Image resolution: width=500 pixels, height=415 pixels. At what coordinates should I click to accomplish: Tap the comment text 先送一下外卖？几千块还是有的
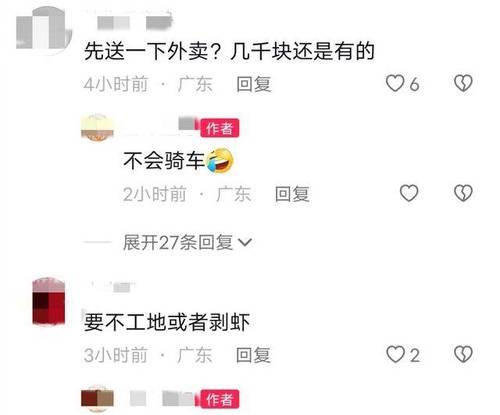pos(229,52)
